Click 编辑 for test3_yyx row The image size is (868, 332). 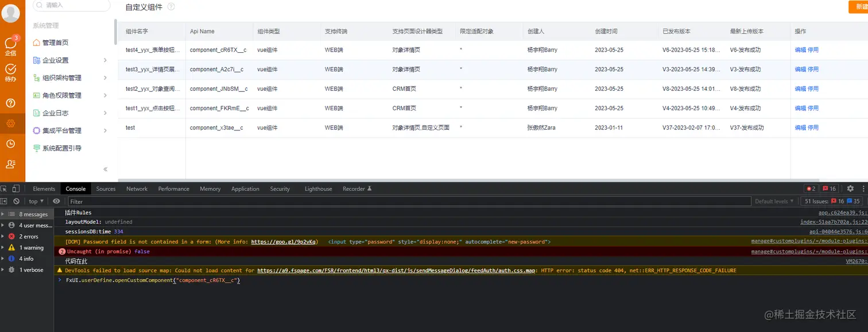(800, 70)
